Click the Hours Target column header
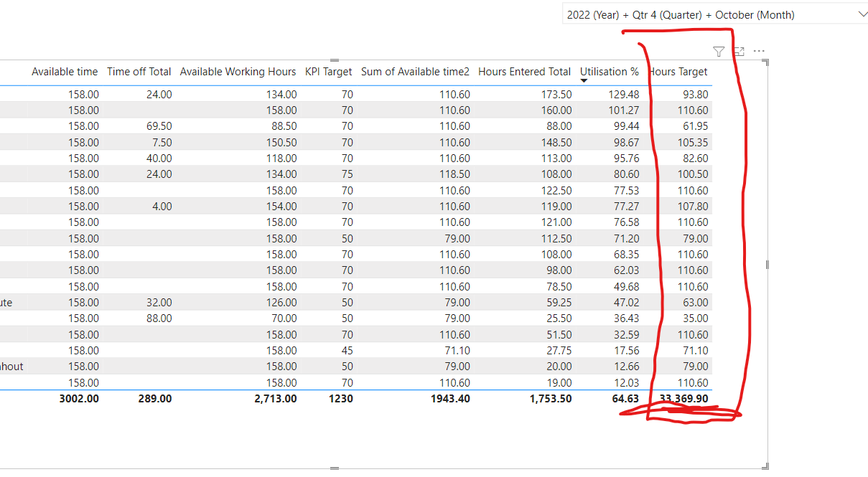Image resolution: width=868 pixels, height=477 pixels. pyautogui.click(x=678, y=71)
